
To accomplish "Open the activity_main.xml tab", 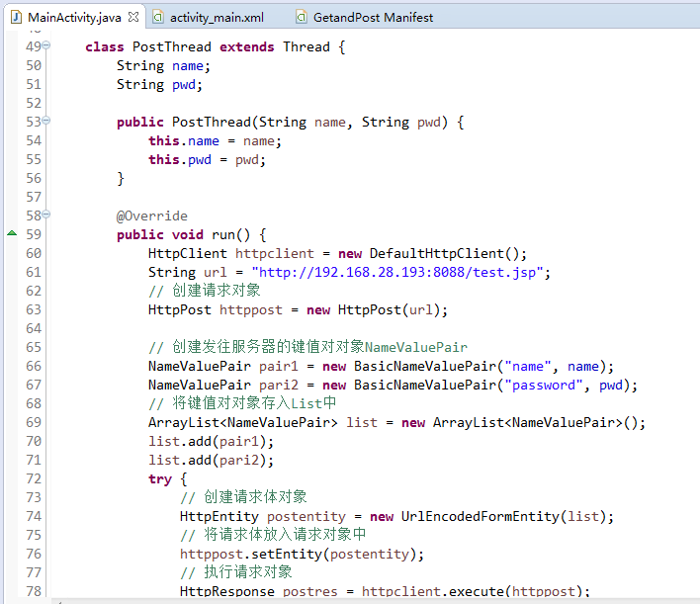I will coord(217,18).
